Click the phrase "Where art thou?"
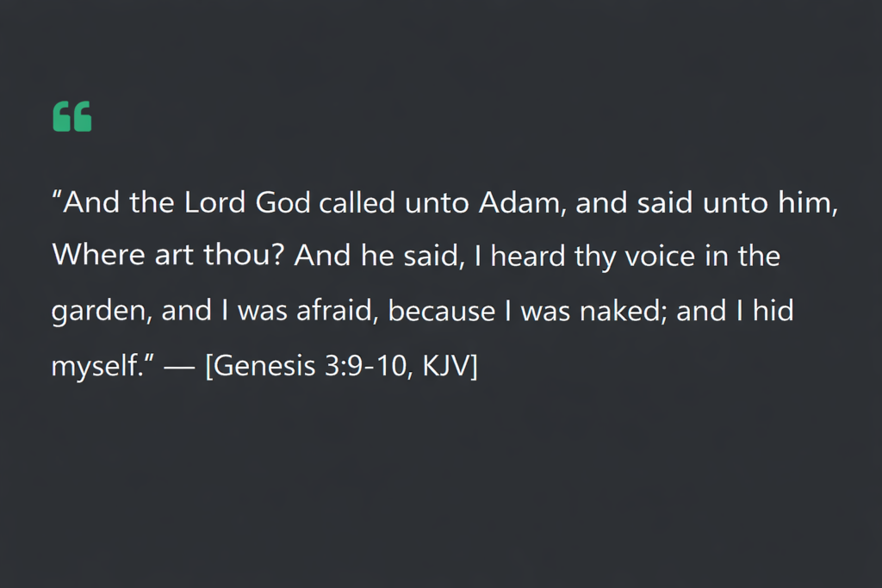This screenshot has height=588, width=882. (x=169, y=257)
